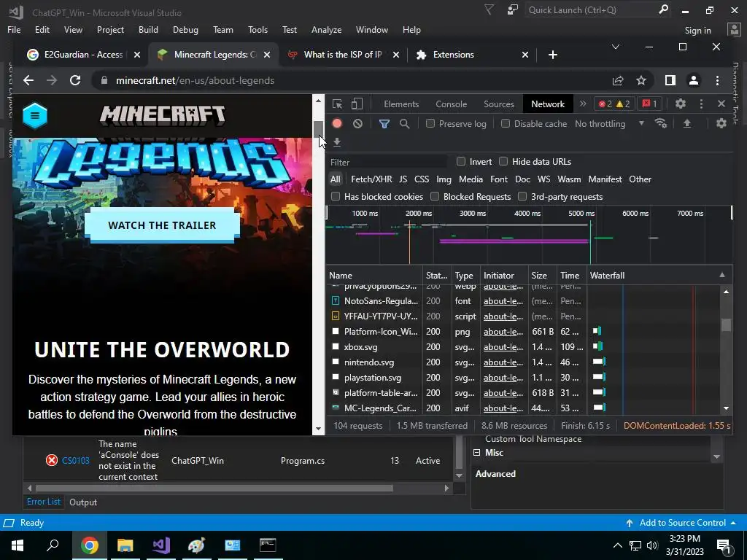Check Blocked Requests checkbox
This screenshot has width=747, height=560.
pos(435,196)
